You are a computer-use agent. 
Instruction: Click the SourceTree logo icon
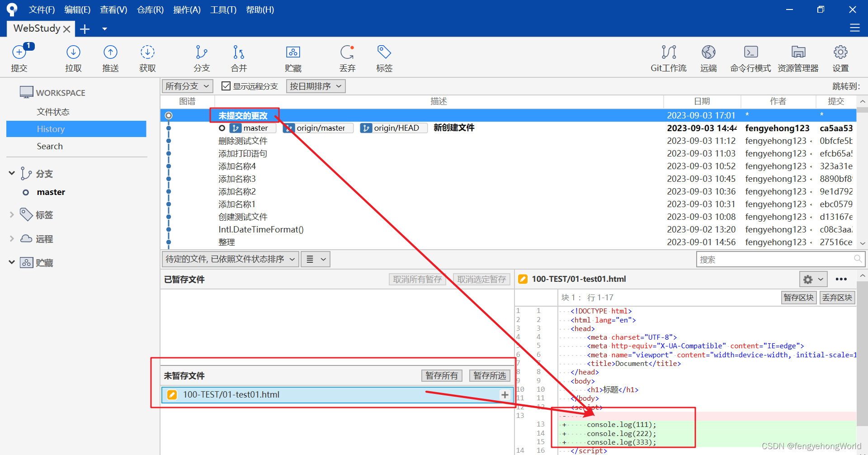click(x=12, y=9)
